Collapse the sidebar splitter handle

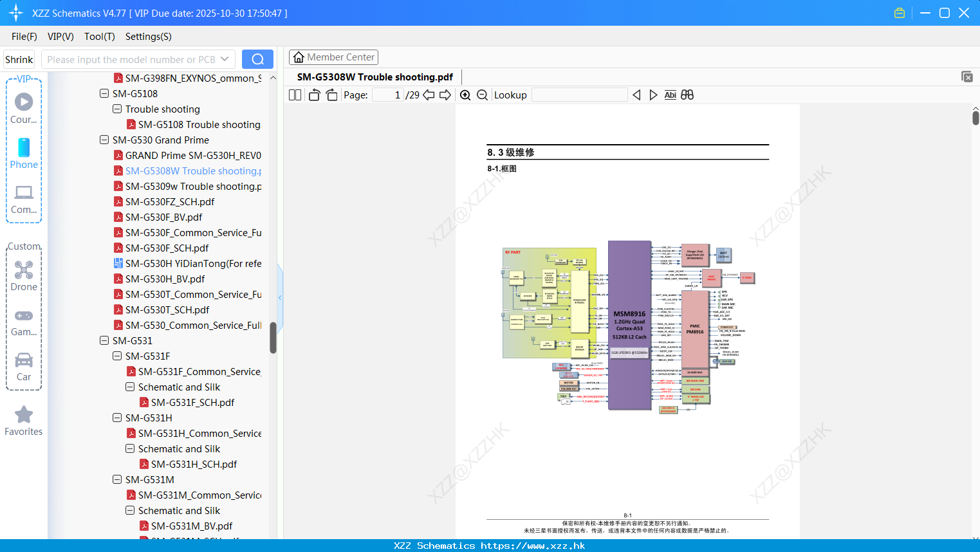280,297
